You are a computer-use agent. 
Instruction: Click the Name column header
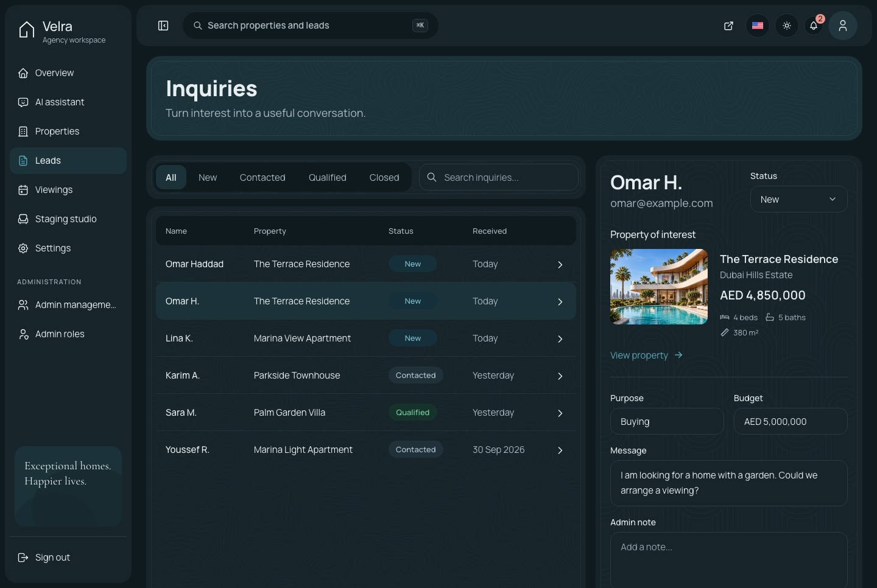coord(176,231)
